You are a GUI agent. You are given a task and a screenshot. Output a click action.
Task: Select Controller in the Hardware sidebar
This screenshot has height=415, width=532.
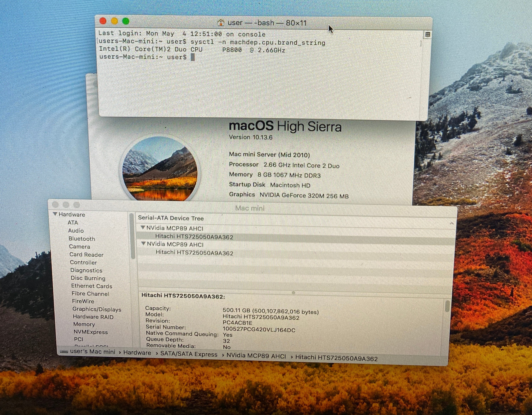[x=83, y=262]
